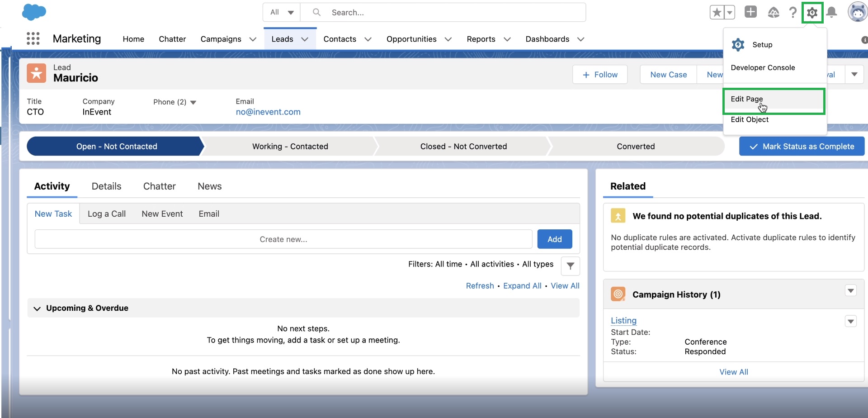Click the Add task button
This screenshot has width=868, height=418.
pyautogui.click(x=555, y=239)
